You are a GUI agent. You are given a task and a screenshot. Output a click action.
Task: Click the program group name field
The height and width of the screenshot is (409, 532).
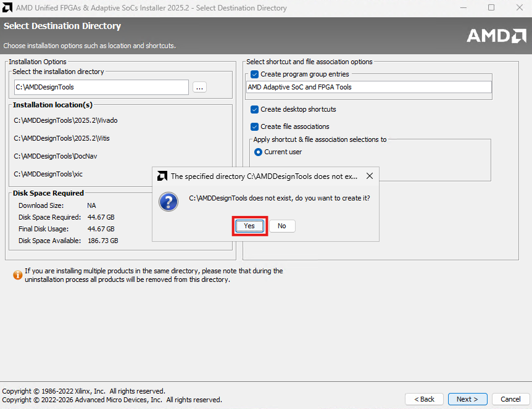pyautogui.click(x=369, y=87)
